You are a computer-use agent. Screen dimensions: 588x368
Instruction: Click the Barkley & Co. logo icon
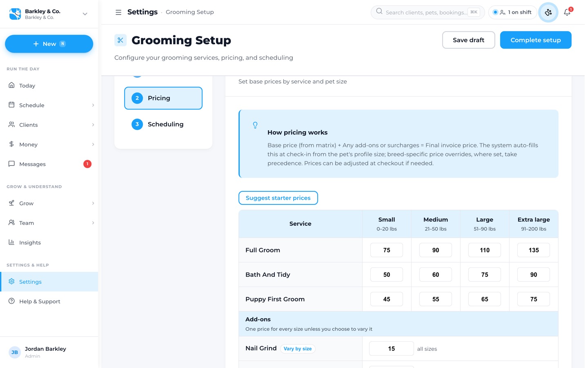tap(15, 14)
